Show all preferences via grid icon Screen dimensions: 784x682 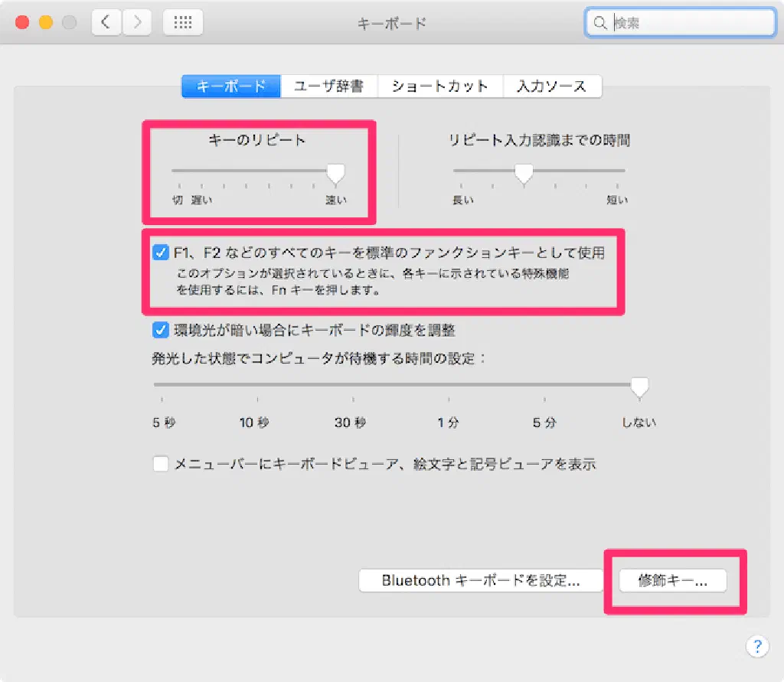click(x=183, y=22)
